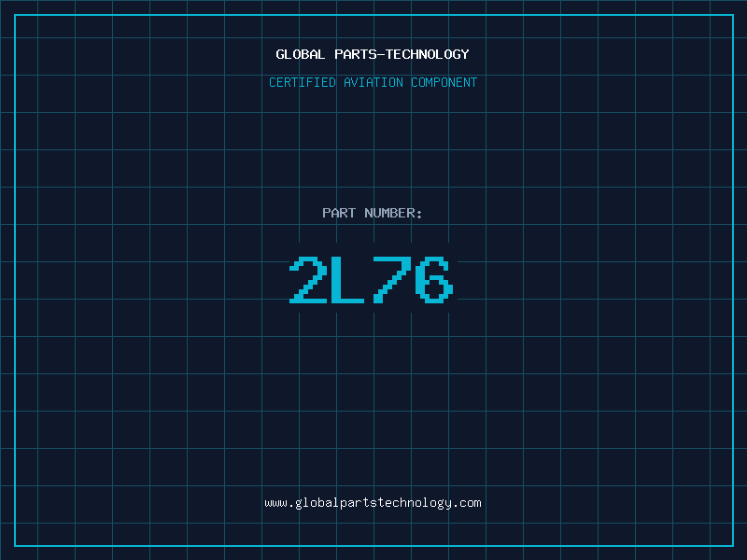Click the PART NUMBER: label
The width and height of the screenshot is (747, 560).
373,213
